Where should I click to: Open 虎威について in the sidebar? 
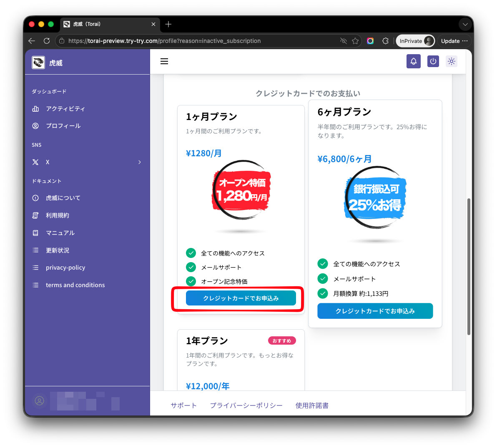(63, 198)
